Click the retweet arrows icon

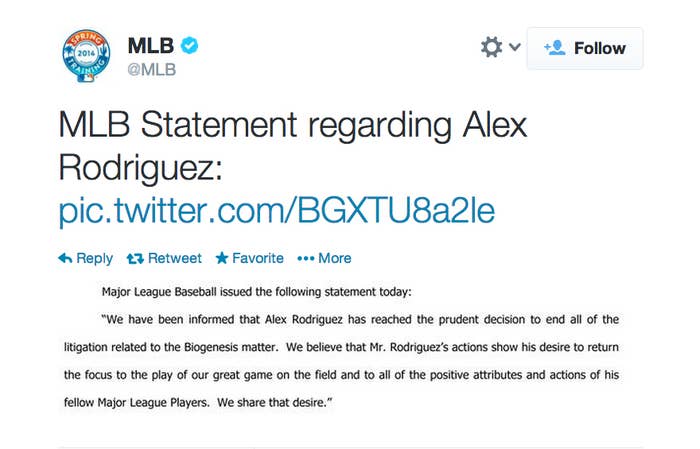coord(135,258)
